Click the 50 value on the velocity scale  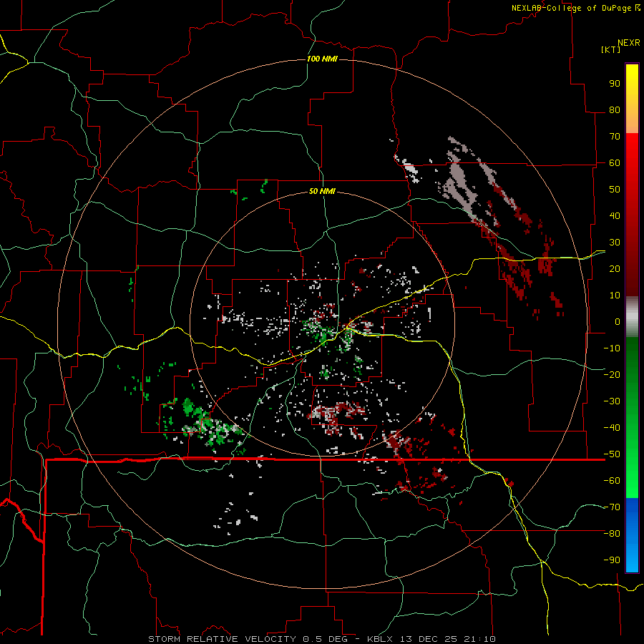tap(615, 190)
